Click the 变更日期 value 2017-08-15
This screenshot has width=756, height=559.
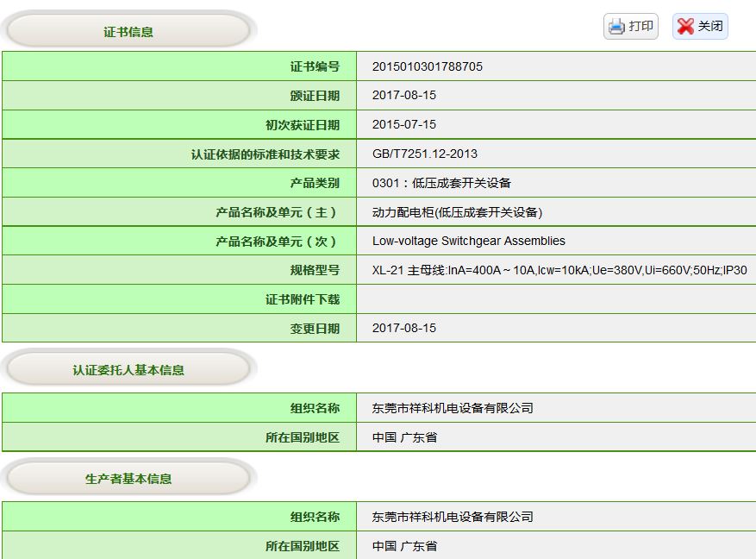pyautogui.click(x=404, y=329)
